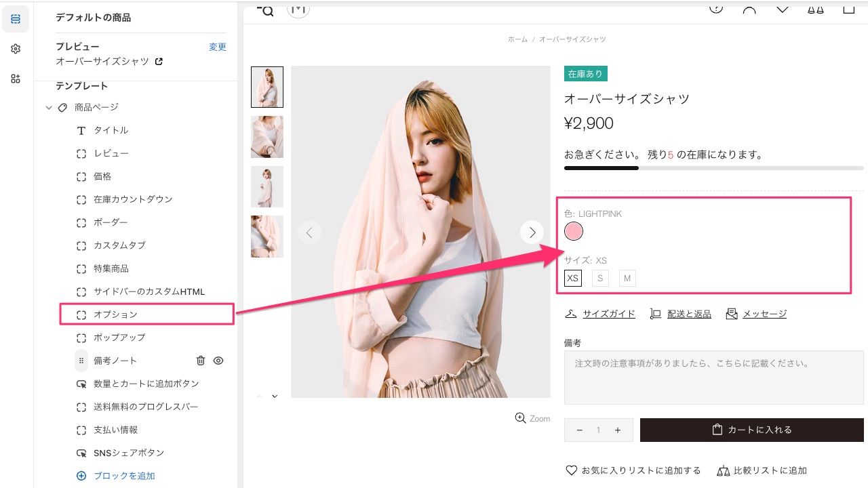Click ブロックを追加 link
The image size is (868, 488).
pos(124,476)
